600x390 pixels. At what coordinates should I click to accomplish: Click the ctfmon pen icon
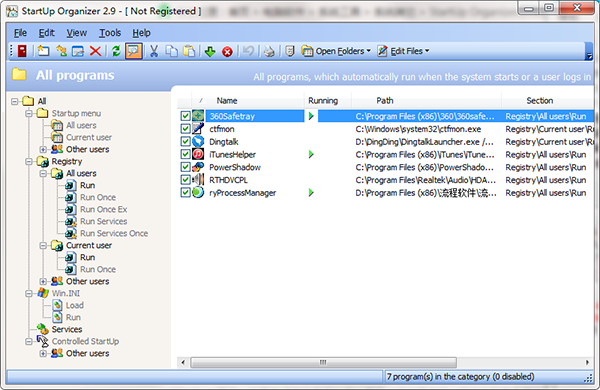[x=198, y=129]
